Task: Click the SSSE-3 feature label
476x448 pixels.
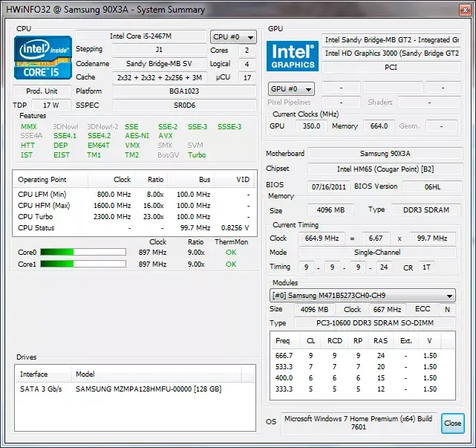Action: (229, 126)
